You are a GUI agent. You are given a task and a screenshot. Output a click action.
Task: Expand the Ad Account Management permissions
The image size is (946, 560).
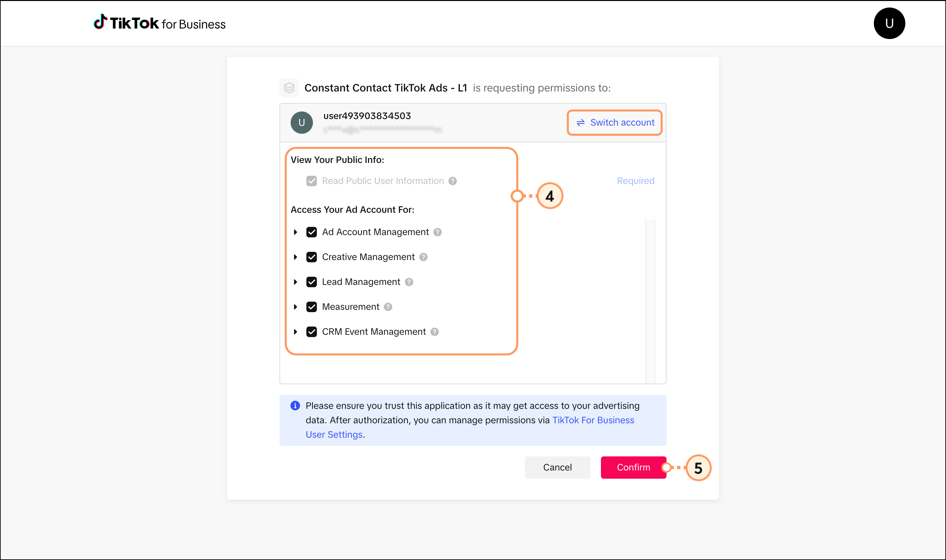click(296, 232)
